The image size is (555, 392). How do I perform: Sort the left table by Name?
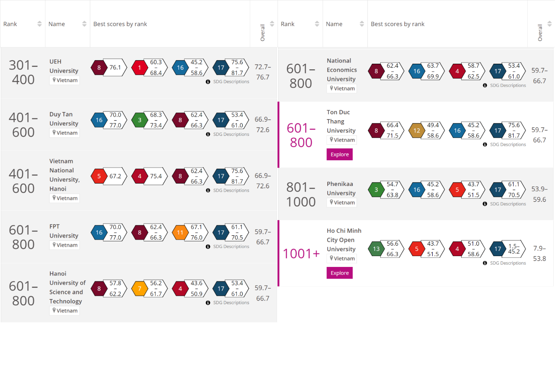[x=84, y=24]
